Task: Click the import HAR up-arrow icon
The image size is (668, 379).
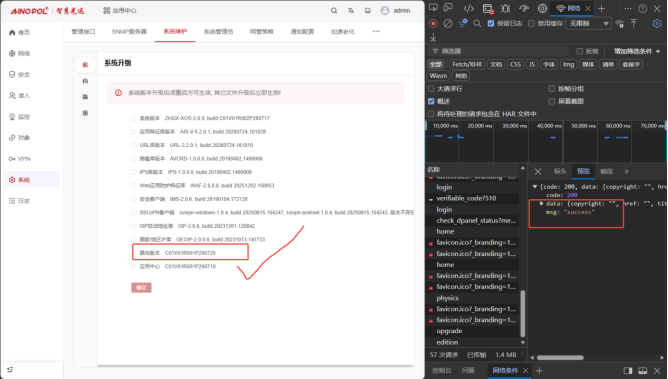Action: (634, 23)
